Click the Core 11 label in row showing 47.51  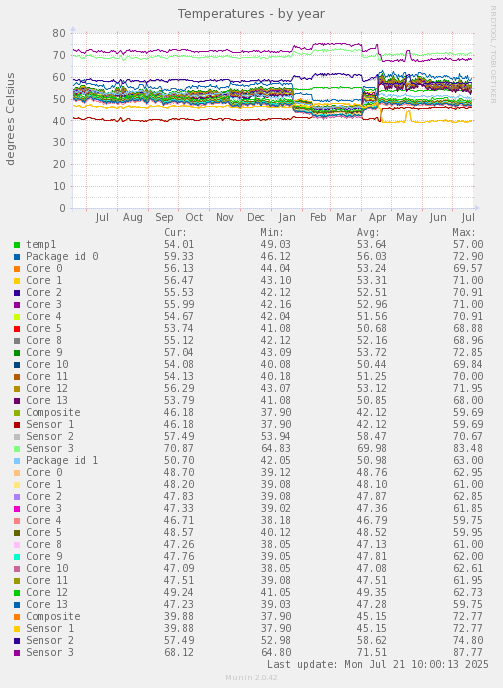coord(47,580)
